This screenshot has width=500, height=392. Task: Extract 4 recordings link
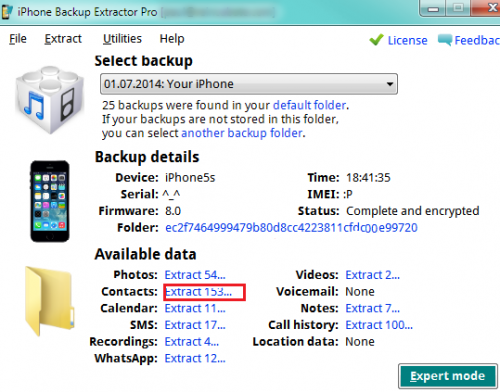pyautogui.click(x=192, y=342)
